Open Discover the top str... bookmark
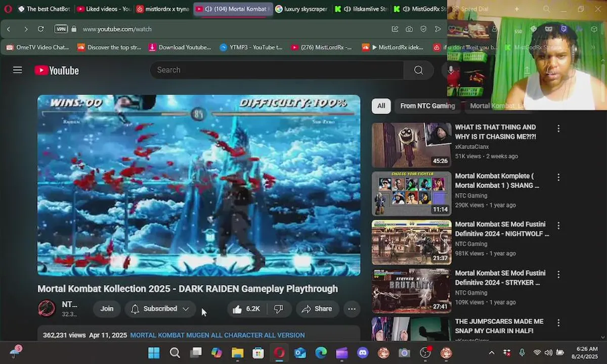Viewport: 607px width, 364px height. point(109,48)
